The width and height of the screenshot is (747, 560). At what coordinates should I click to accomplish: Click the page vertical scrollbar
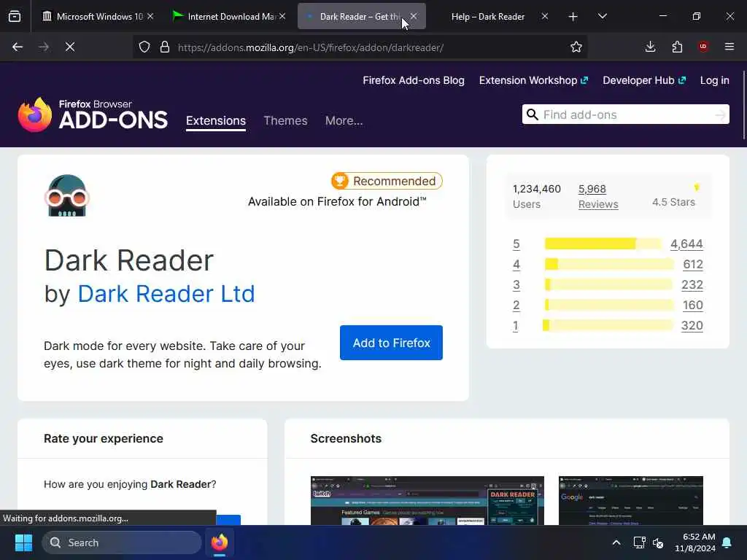pyautogui.click(x=744, y=106)
